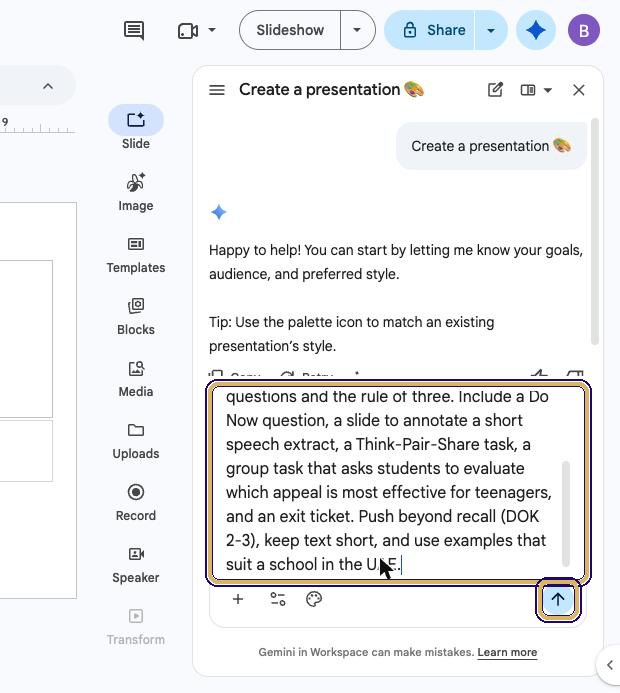Image resolution: width=620 pixels, height=693 pixels.
Task: Select the Slide tool in the sidebar
Action: click(x=136, y=128)
